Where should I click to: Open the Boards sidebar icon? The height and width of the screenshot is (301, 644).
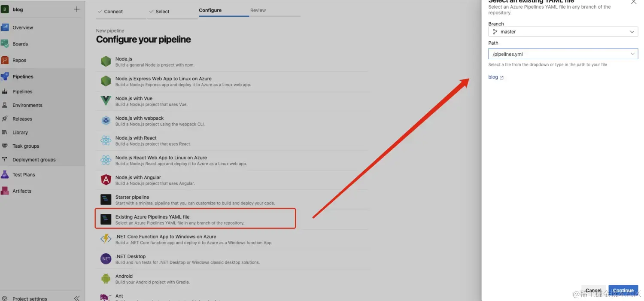(x=5, y=44)
